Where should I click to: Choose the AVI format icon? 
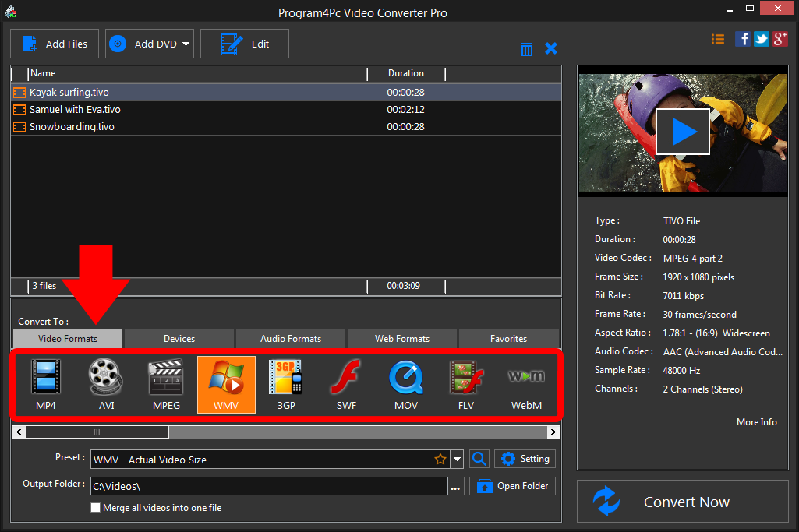click(106, 384)
